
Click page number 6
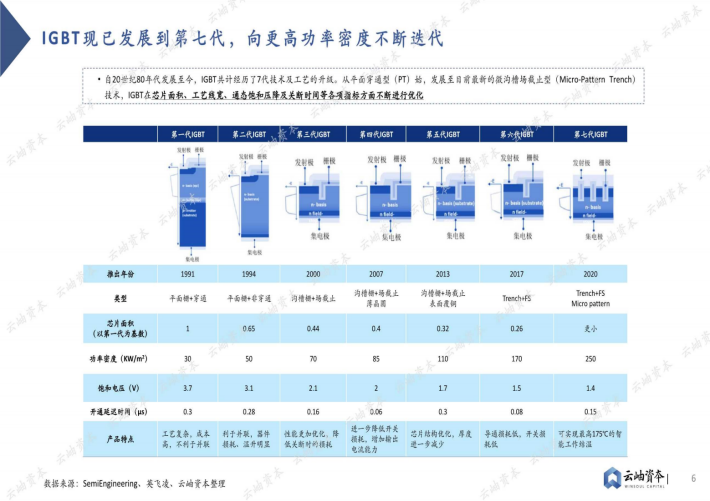click(x=693, y=479)
